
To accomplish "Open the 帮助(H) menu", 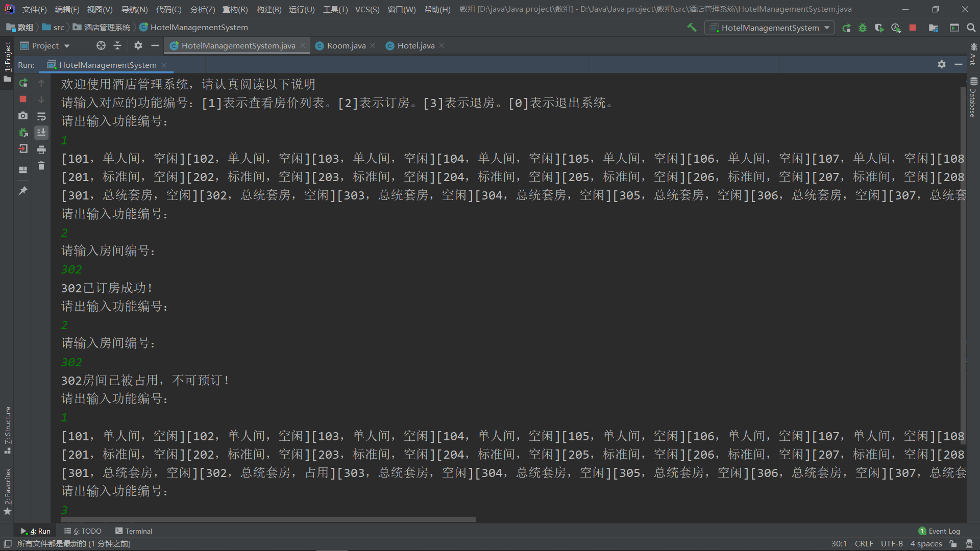I will (x=437, y=9).
